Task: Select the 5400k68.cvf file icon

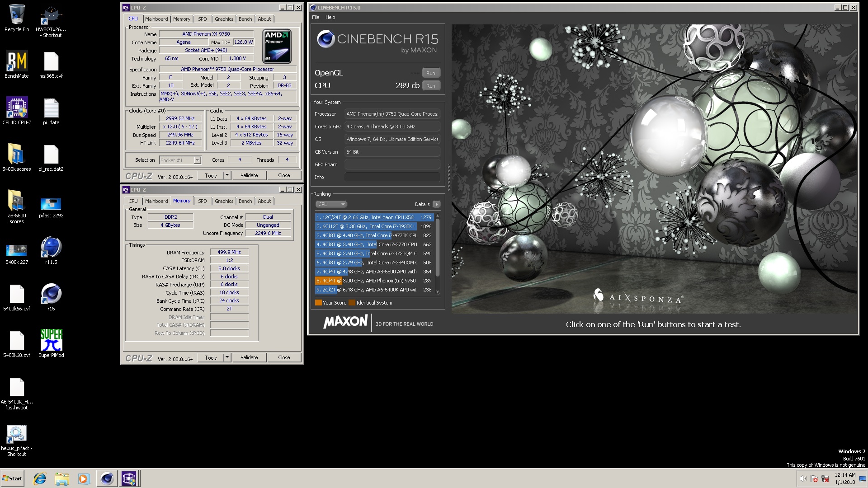Action: (x=17, y=343)
